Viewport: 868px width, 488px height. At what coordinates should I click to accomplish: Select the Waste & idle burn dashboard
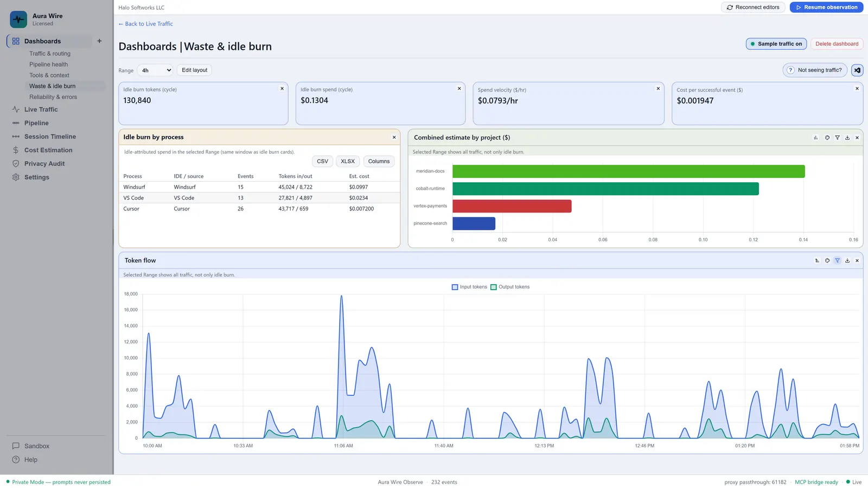tap(53, 86)
